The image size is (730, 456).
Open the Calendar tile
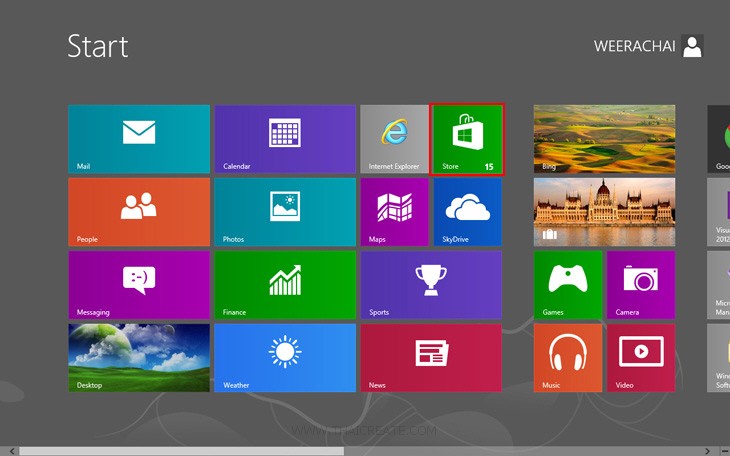285,139
